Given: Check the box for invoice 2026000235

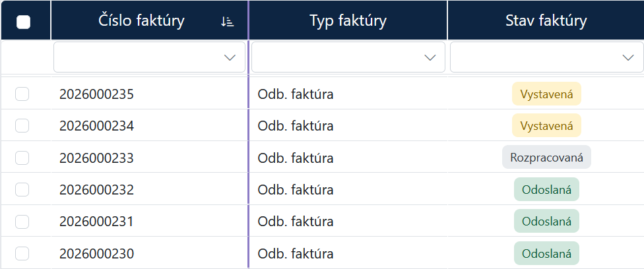Looking at the screenshot, I should [x=22, y=94].
